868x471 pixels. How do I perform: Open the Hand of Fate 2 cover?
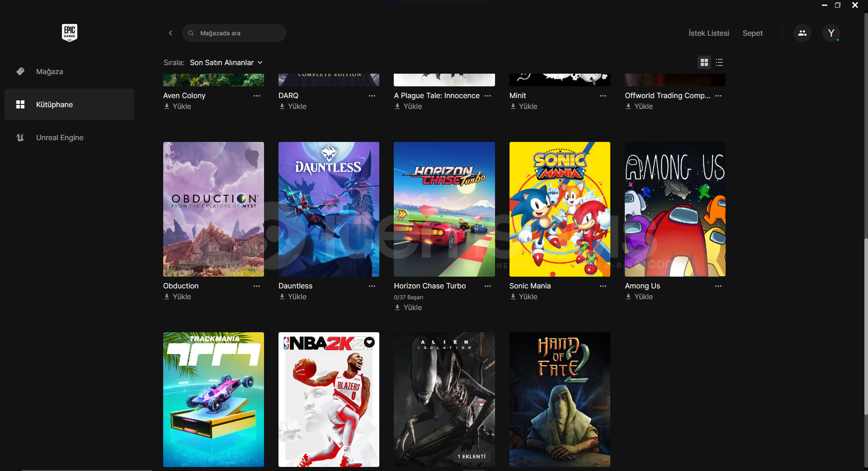[x=560, y=400]
